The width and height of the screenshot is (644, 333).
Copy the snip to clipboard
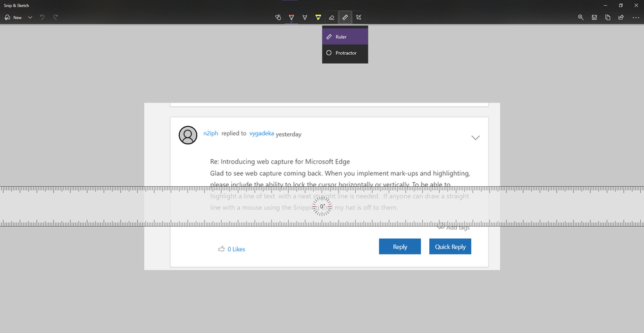pos(607,17)
